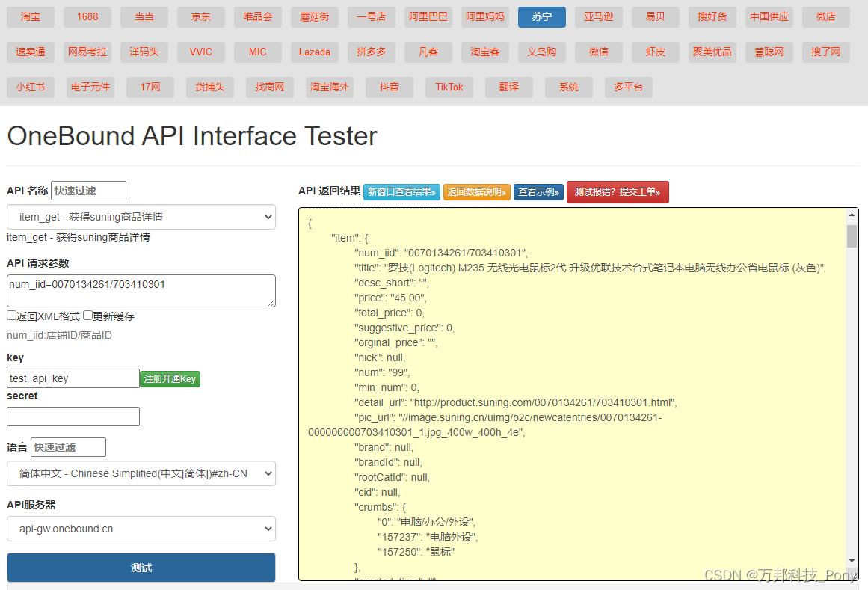Open the 17网 tab

click(x=150, y=87)
